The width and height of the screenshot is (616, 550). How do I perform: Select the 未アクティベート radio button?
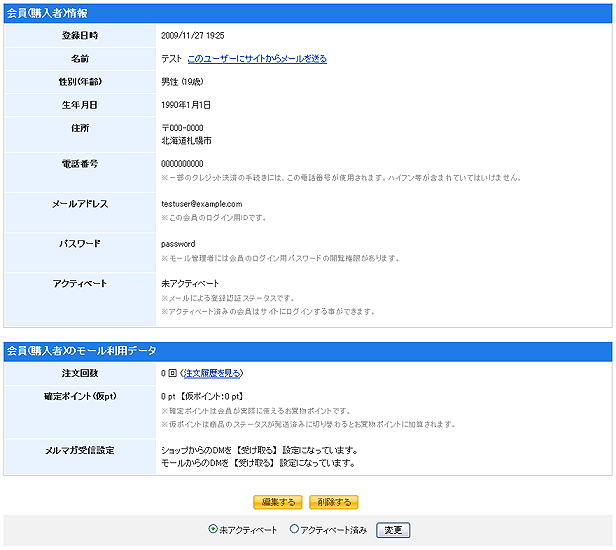213,530
